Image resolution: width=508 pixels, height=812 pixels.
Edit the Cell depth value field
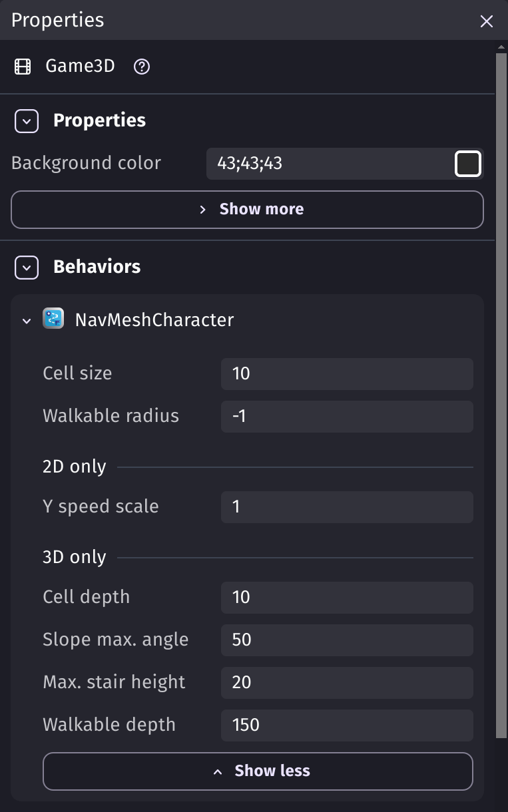[x=347, y=597]
